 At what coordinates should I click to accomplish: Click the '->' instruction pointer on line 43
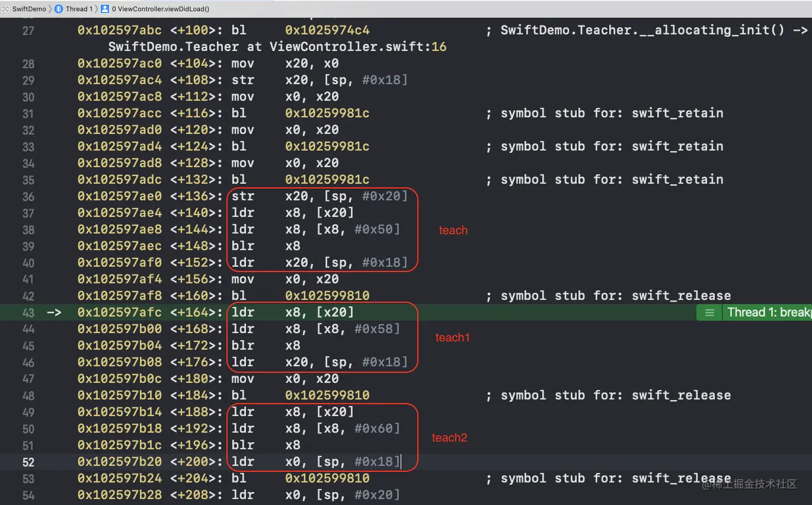coord(54,312)
